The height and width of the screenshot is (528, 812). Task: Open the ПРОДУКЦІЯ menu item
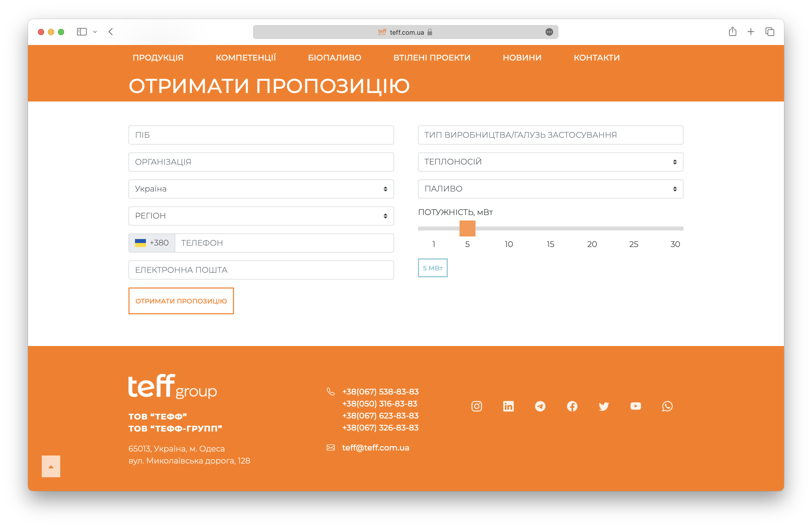pyautogui.click(x=158, y=58)
